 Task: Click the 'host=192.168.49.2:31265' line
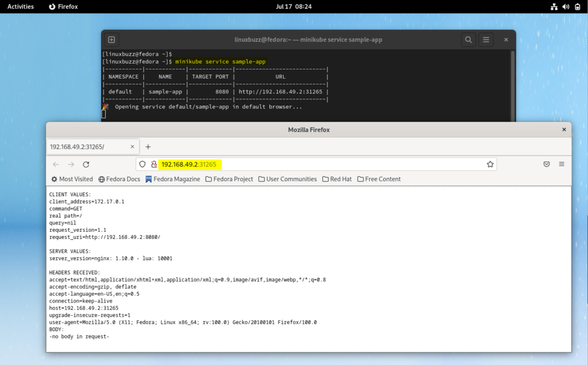tap(84, 308)
